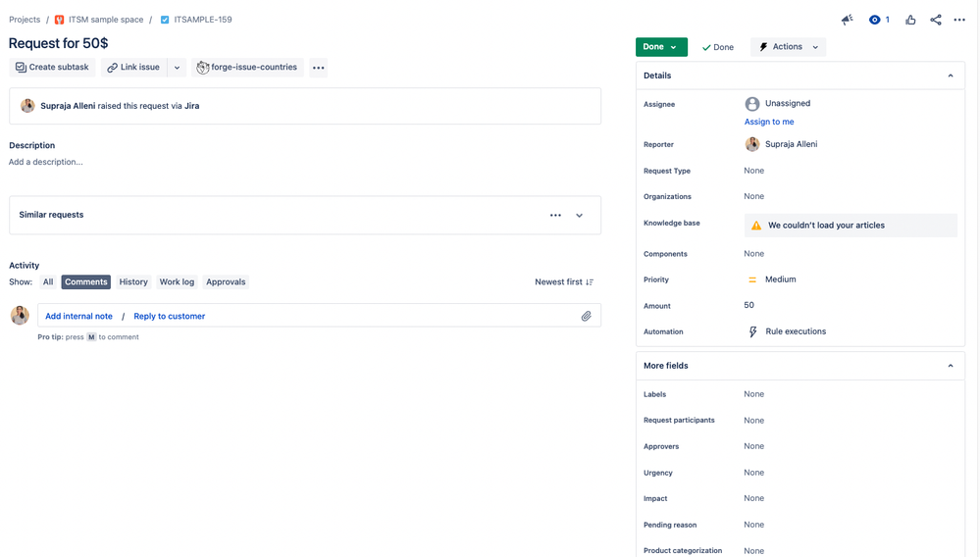The height and width of the screenshot is (557, 980).
Task: Show All activity
Action: point(48,282)
